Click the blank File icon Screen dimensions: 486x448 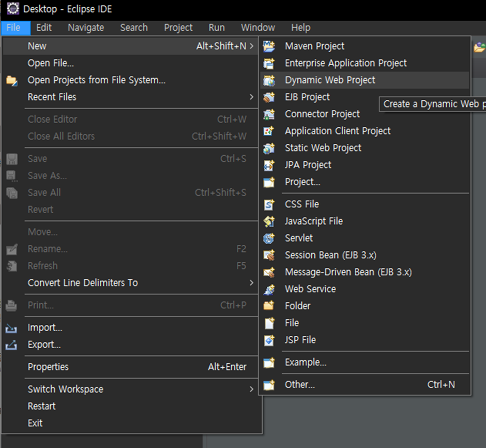tap(269, 323)
